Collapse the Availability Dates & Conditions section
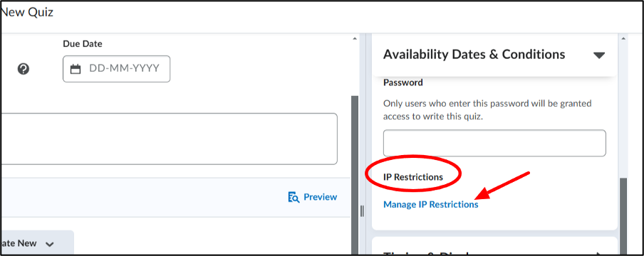 [x=599, y=55]
